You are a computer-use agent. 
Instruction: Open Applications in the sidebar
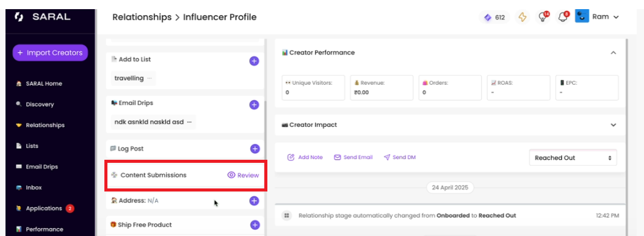point(44,209)
